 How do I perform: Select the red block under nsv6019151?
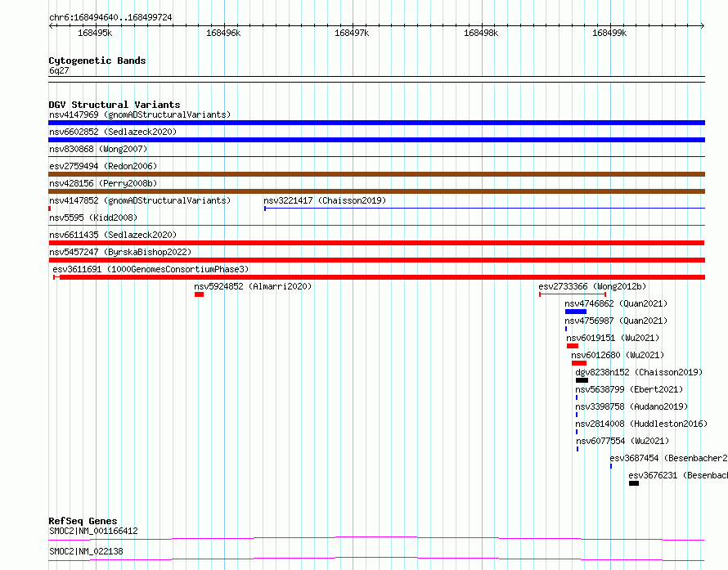[x=573, y=346]
